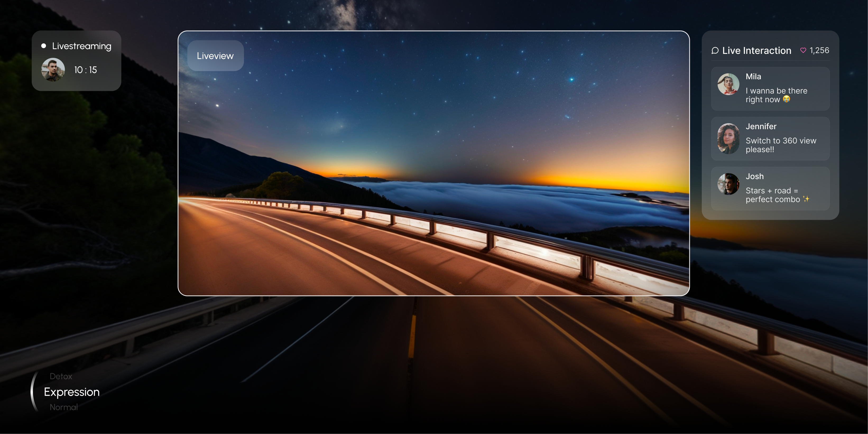The height and width of the screenshot is (434, 868).
Task: Click the white recording dot beside Livestreaming
Action: coord(43,46)
